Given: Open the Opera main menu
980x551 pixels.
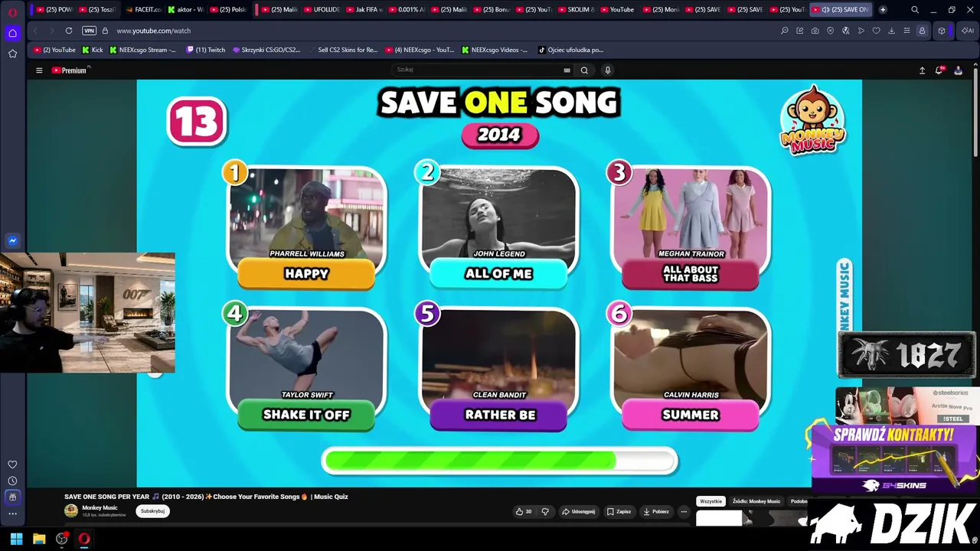Looking at the screenshot, I should click(x=12, y=11).
